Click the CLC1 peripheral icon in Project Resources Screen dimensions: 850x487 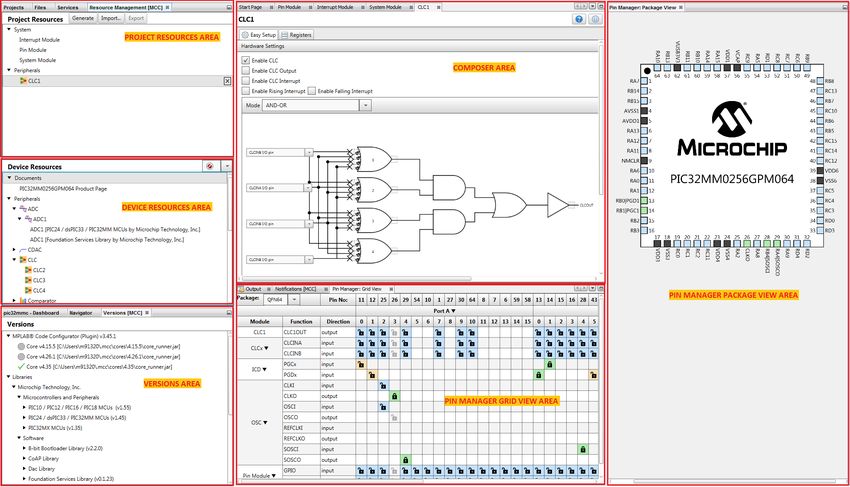[x=23, y=81]
